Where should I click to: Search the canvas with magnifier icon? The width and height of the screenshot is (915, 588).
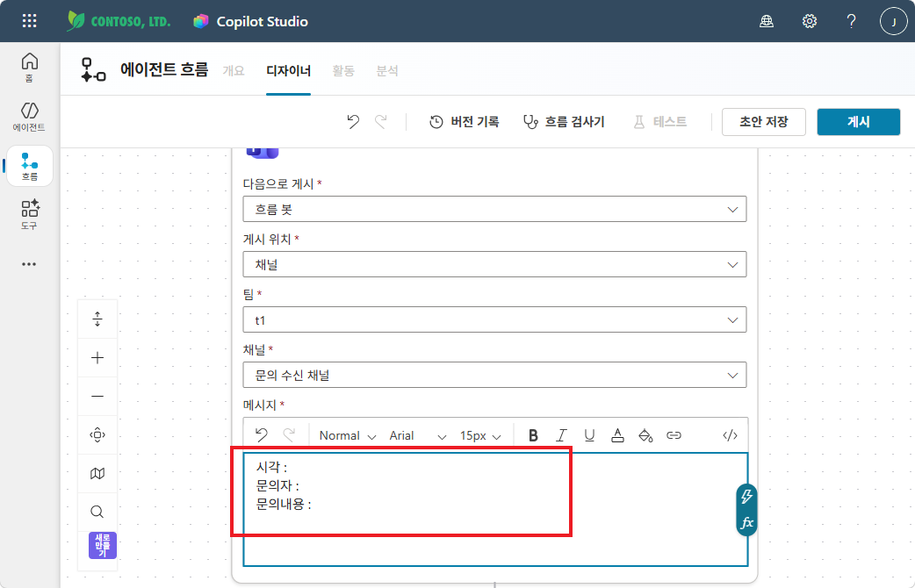(x=97, y=512)
